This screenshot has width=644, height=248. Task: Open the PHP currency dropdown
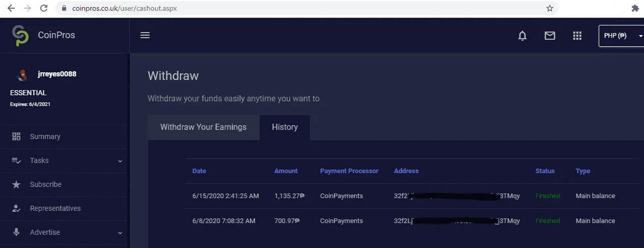[x=621, y=36]
